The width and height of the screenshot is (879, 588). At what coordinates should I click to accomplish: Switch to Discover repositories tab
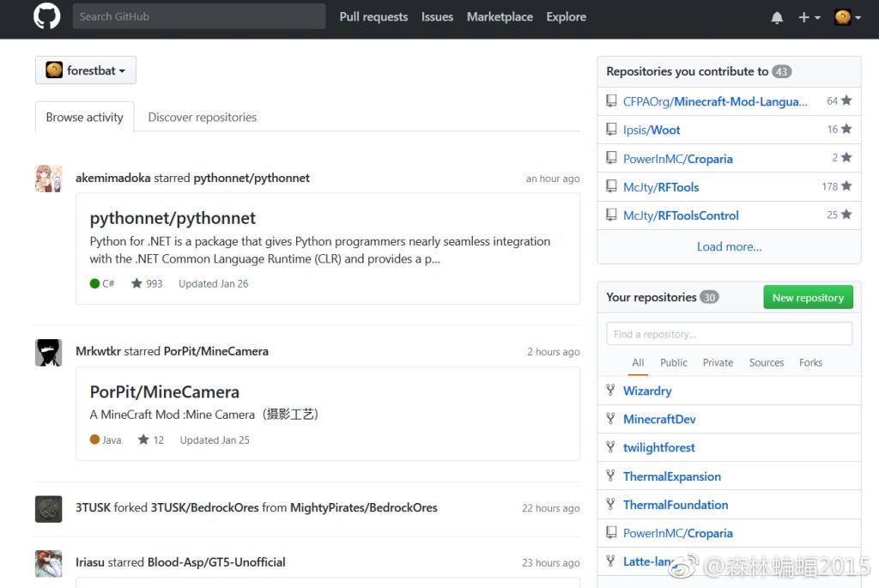[202, 118]
